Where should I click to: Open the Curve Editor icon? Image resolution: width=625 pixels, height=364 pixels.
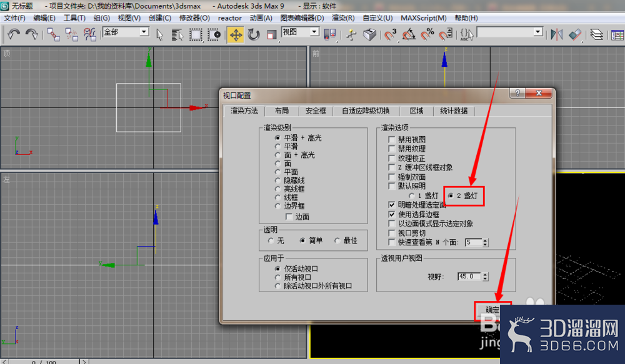pos(617,35)
